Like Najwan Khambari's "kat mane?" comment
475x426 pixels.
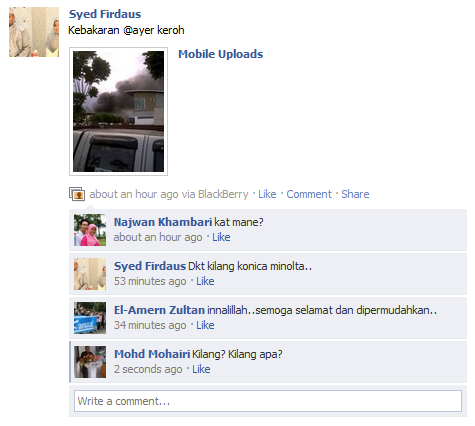(221, 237)
